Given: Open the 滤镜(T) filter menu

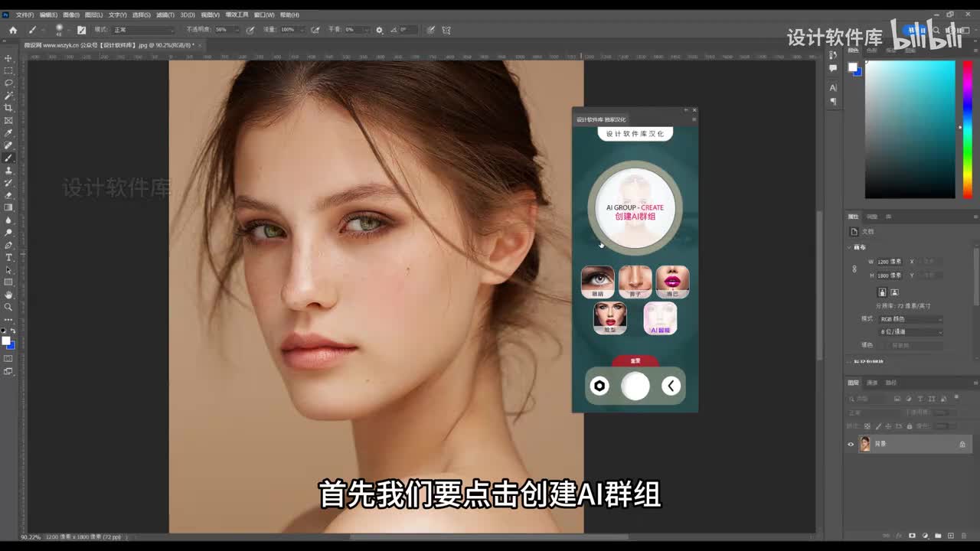Looking at the screenshot, I should tap(165, 15).
